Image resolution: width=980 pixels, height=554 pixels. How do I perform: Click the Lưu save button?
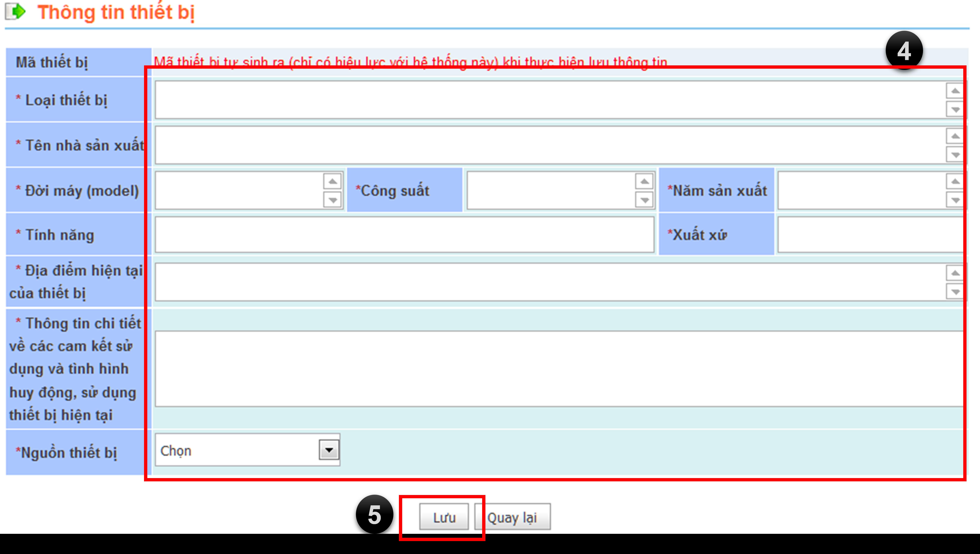click(x=444, y=517)
